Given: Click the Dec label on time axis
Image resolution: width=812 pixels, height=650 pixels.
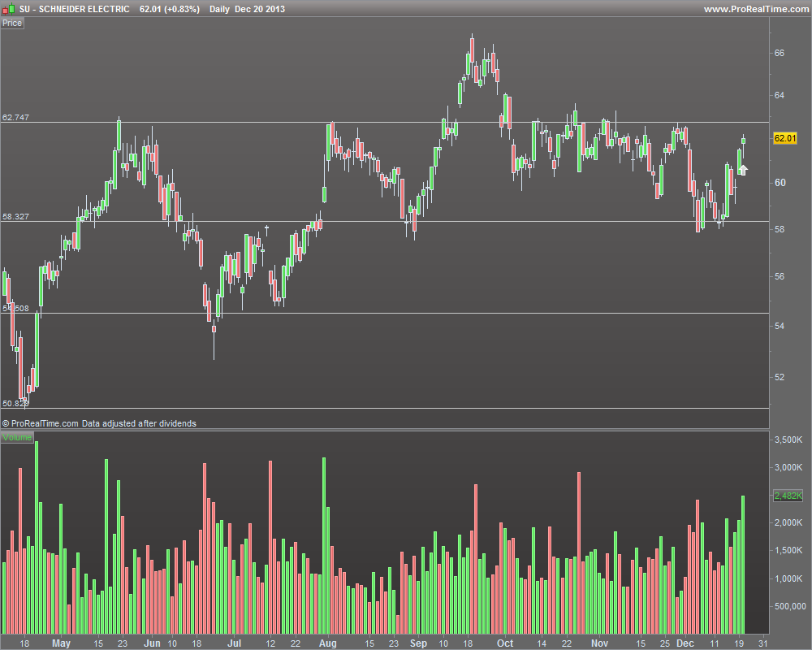Looking at the screenshot, I should [685, 643].
